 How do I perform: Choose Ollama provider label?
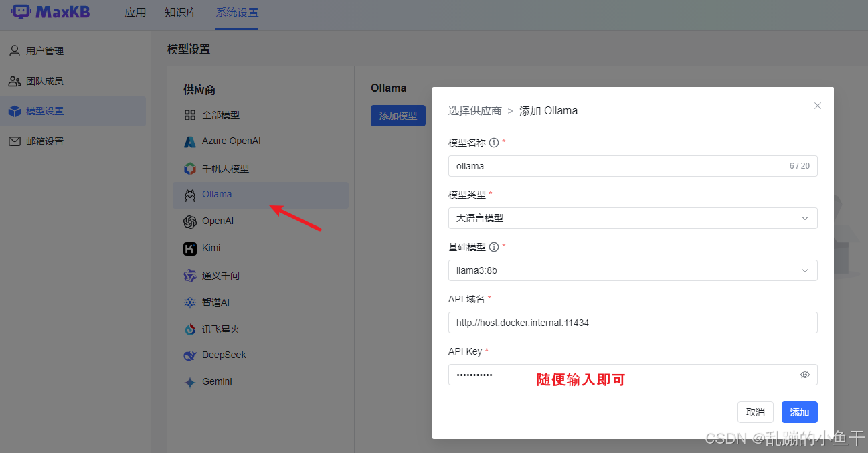tap(217, 195)
